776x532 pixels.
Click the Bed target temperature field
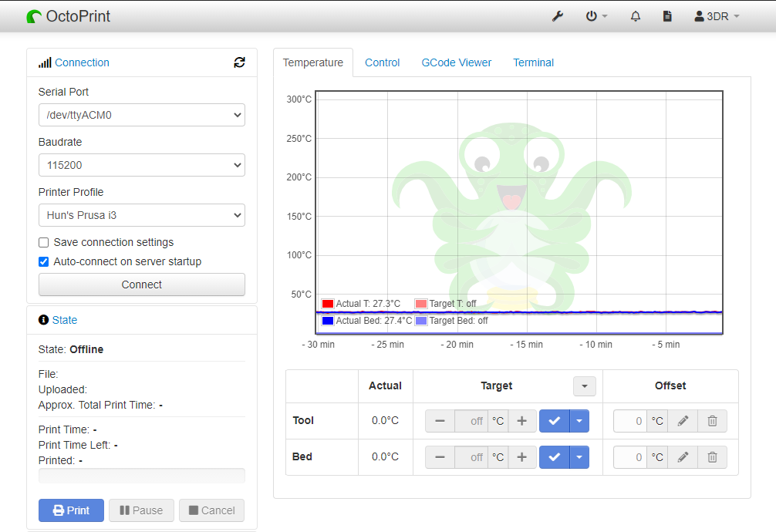[x=471, y=457]
